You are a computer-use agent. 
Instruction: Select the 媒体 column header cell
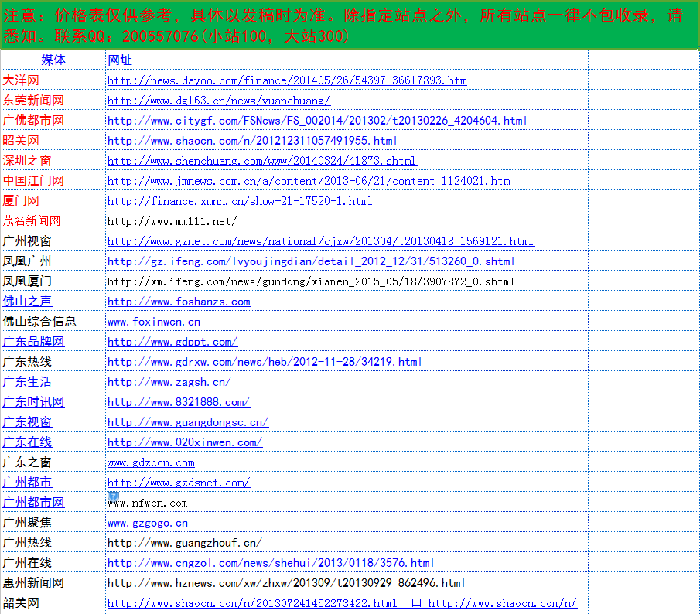(x=53, y=60)
